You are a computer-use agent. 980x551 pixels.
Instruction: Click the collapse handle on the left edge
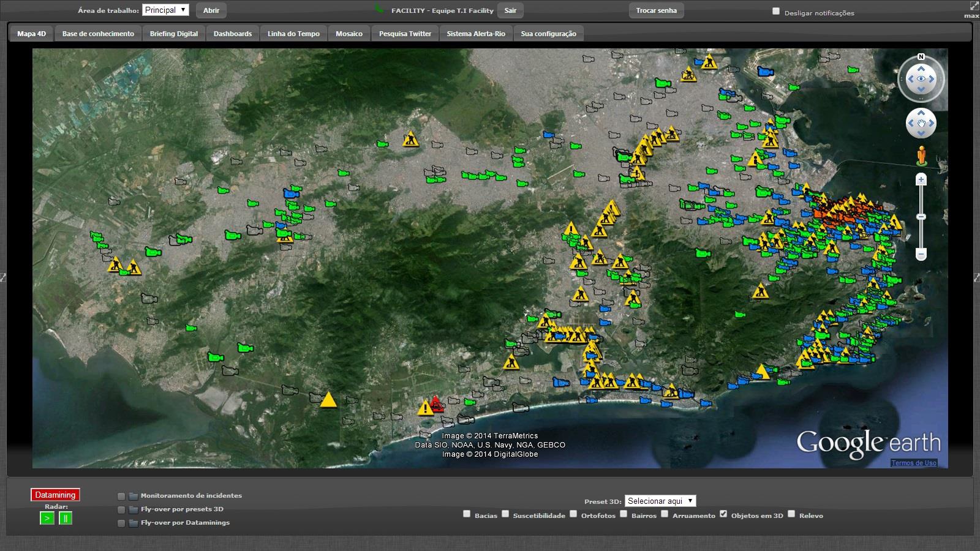[2, 277]
